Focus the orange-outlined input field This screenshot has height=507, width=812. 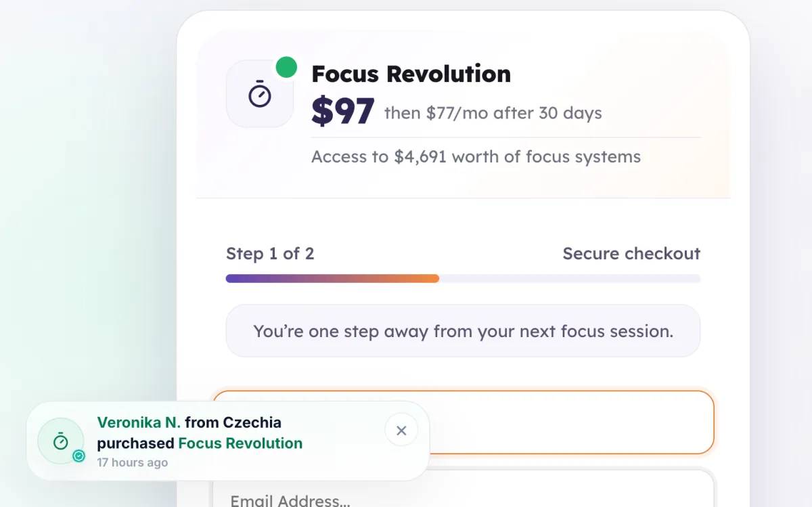click(x=464, y=422)
